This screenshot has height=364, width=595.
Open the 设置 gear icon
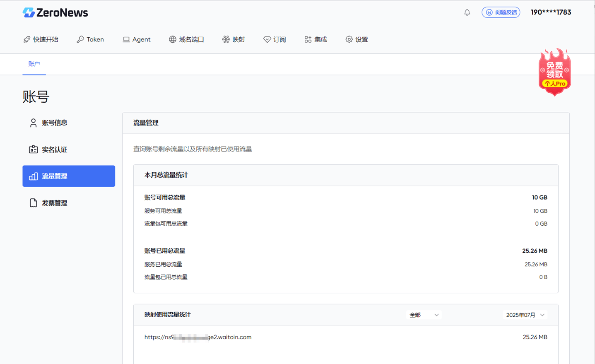pyautogui.click(x=349, y=39)
